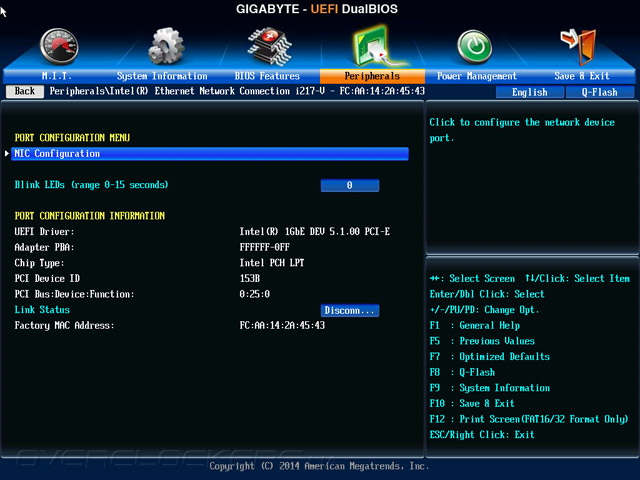The width and height of the screenshot is (640, 480).
Task: Click the ESC/Right Click: Exit hint
Action: (x=482, y=435)
